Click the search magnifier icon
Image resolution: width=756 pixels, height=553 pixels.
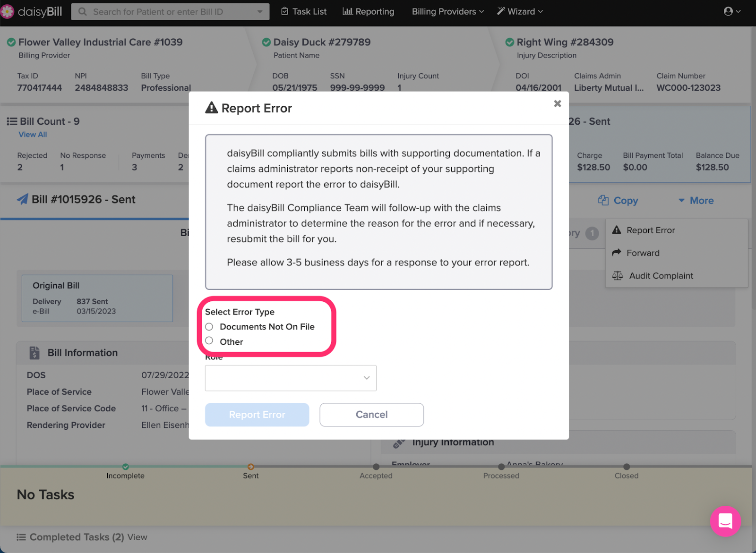point(83,12)
